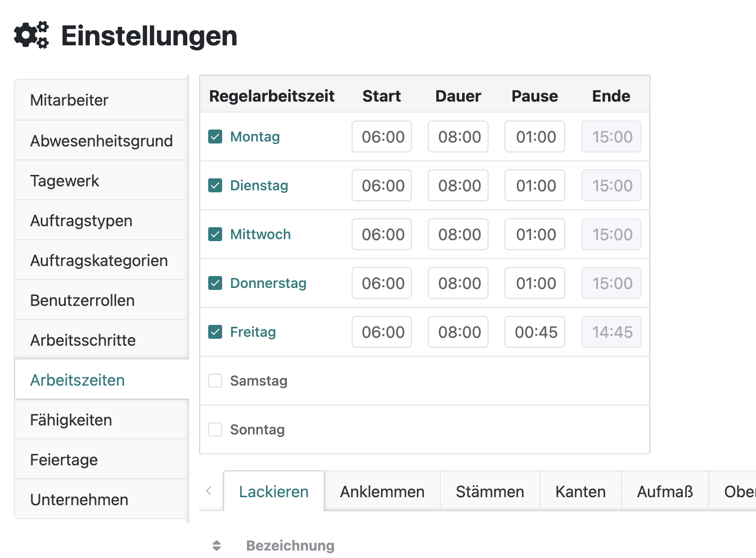
Task: Enable the Sonntag checkbox
Action: pos(215,429)
